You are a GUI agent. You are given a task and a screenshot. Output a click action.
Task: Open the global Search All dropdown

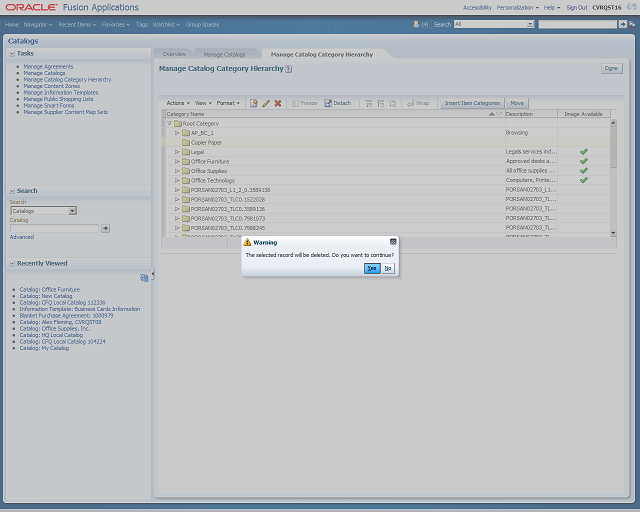tap(530, 24)
